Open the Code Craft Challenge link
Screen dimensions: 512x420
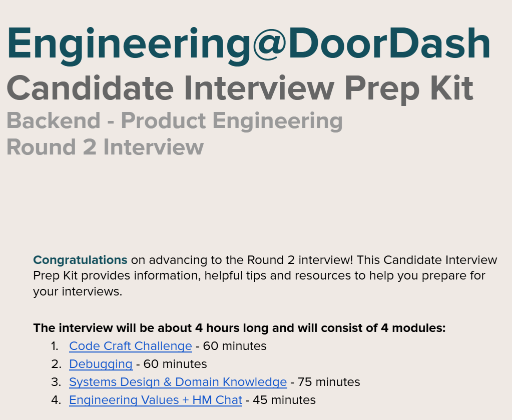tap(130, 346)
